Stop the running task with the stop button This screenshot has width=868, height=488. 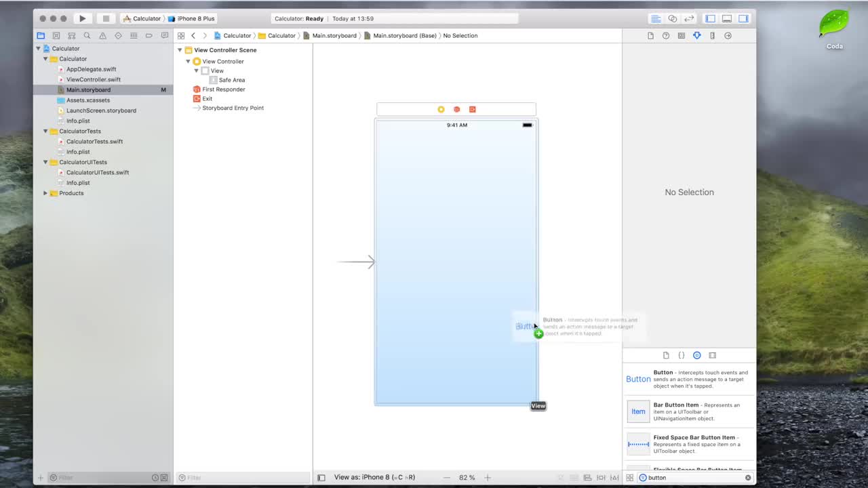106,18
